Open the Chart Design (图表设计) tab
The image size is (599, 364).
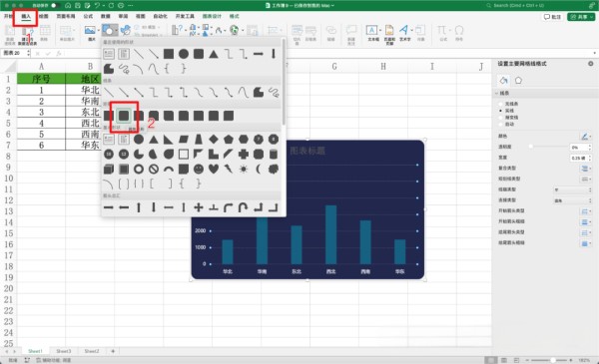(x=212, y=16)
